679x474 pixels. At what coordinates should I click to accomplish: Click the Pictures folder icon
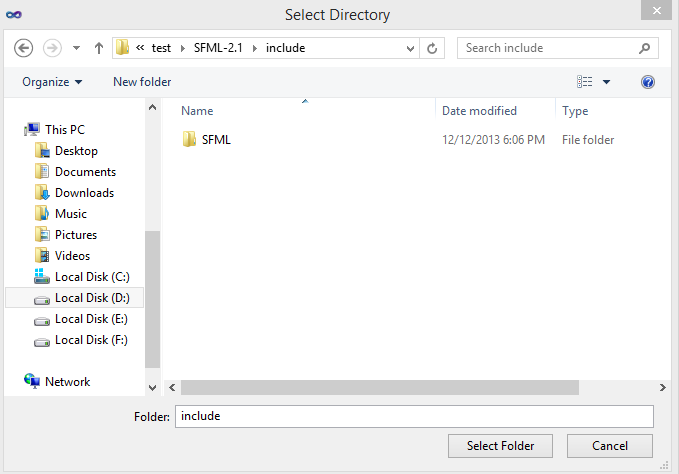tap(42, 234)
